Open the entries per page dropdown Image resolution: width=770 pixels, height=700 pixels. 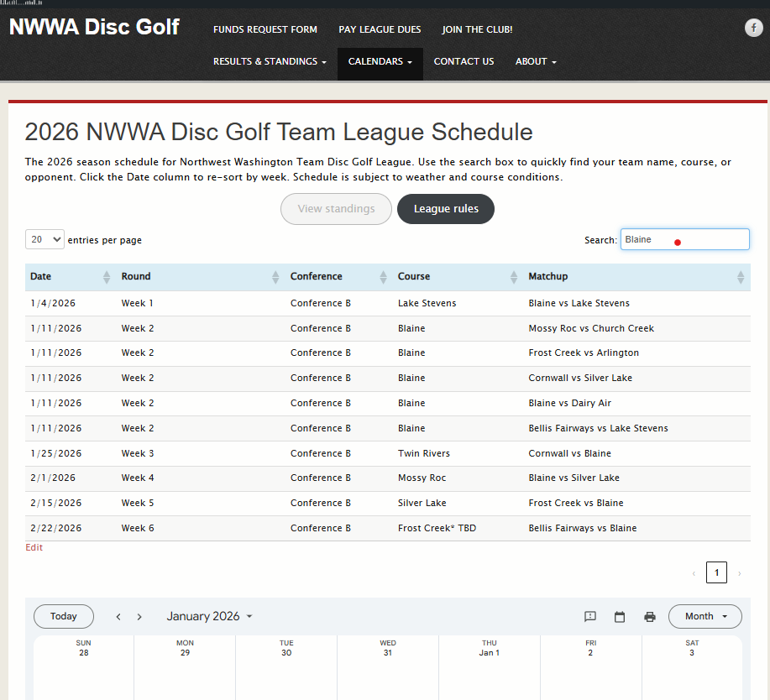pos(45,239)
